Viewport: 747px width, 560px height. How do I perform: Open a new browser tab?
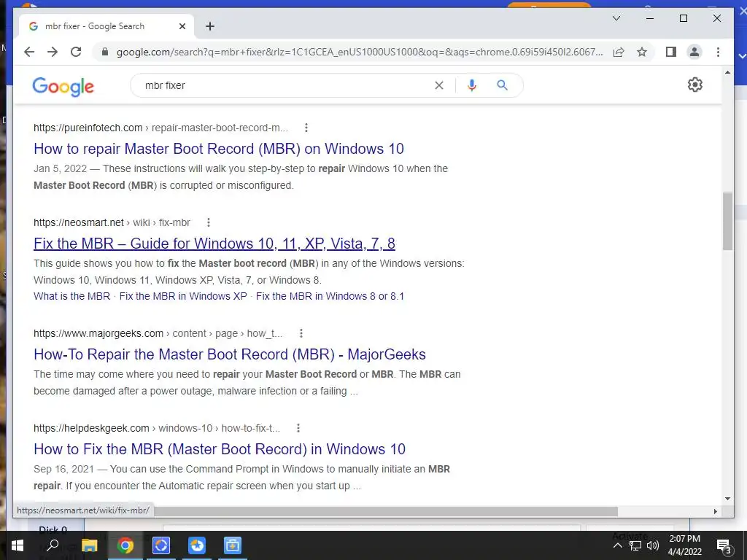(x=210, y=26)
